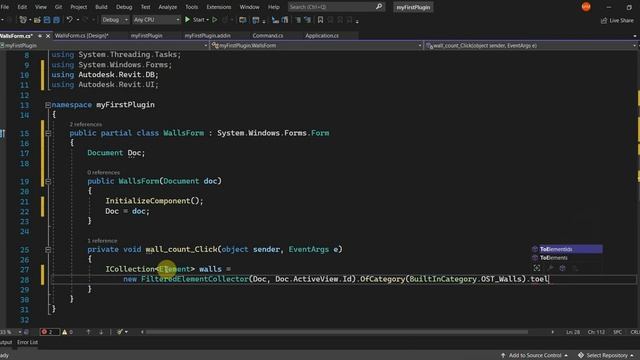Open the Analyze menu
The height and width of the screenshot is (360, 640).
click(x=167, y=7)
